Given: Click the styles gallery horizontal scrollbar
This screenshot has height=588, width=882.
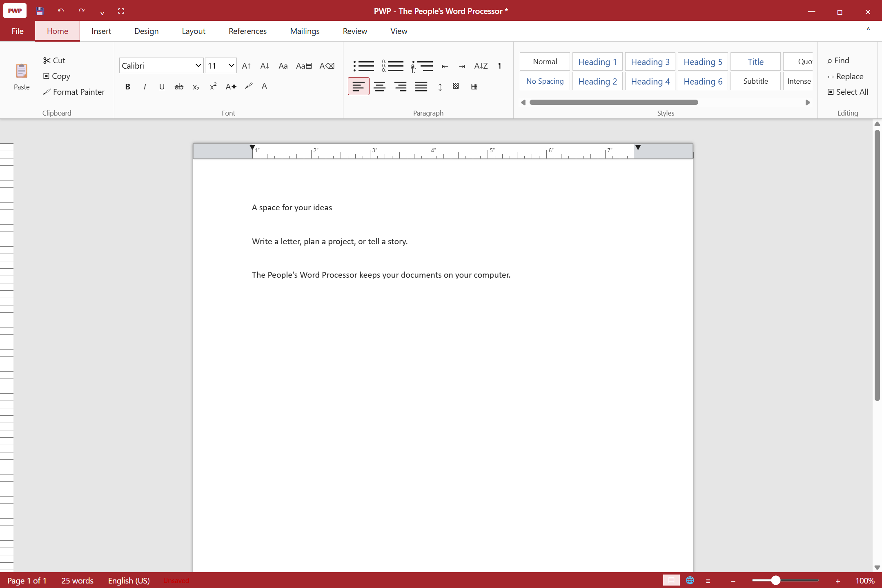Looking at the screenshot, I should point(614,102).
